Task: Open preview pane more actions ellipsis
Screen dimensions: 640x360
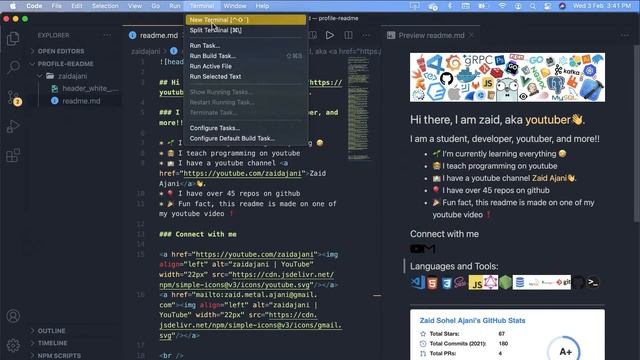Action: 625,36
